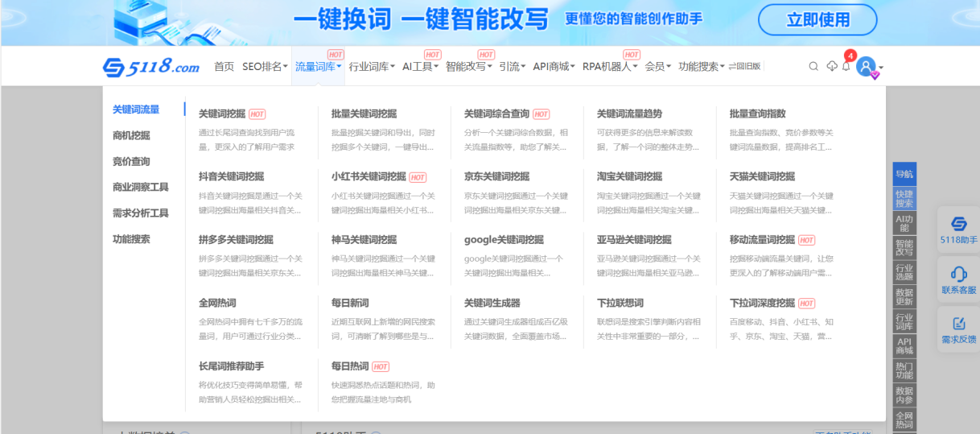Open 抖音关键词挖掘 tool
980x434 pixels.
point(231,176)
